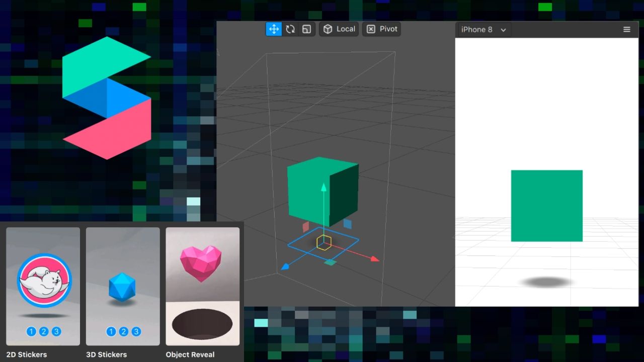Click the 2D Stickers label
The width and height of the screenshot is (644, 362).
click(27, 354)
